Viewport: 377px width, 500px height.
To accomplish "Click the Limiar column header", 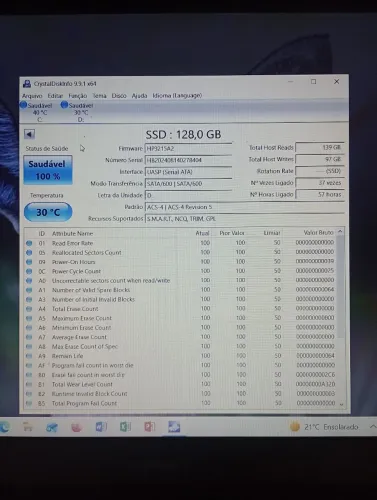I will tap(272, 233).
